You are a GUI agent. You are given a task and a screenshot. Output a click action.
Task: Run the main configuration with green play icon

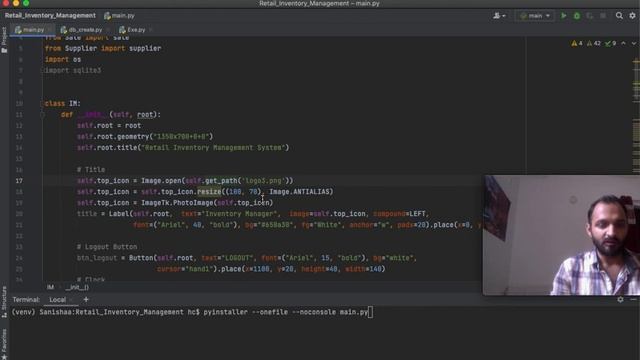pos(563,16)
